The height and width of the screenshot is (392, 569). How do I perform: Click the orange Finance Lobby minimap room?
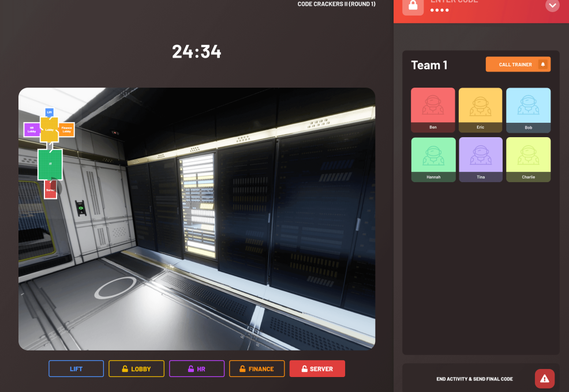66,130
